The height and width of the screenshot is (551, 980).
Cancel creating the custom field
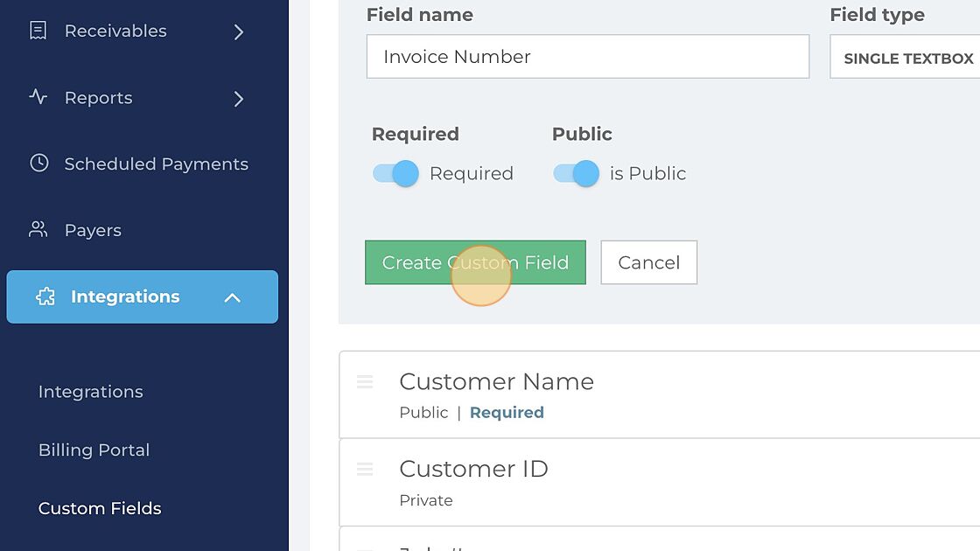(x=648, y=262)
